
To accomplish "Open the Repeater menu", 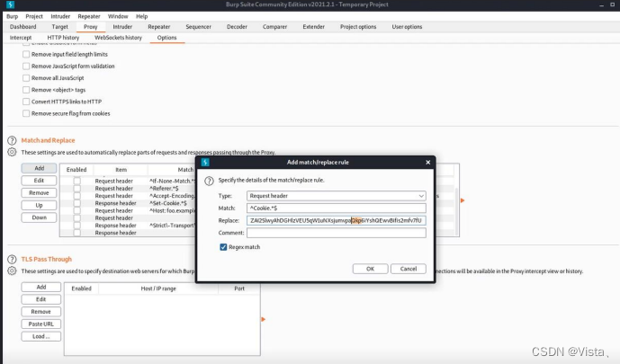I will (x=89, y=16).
